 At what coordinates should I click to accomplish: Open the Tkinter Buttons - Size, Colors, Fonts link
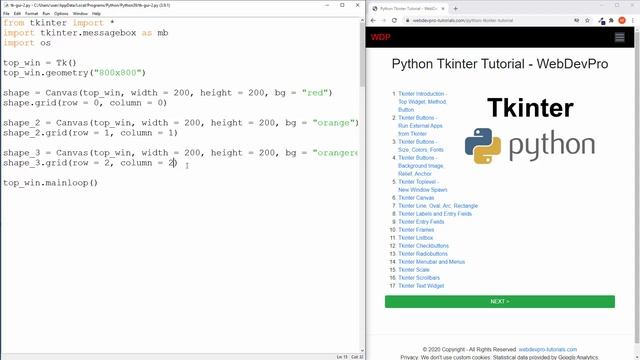click(x=420, y=146)
